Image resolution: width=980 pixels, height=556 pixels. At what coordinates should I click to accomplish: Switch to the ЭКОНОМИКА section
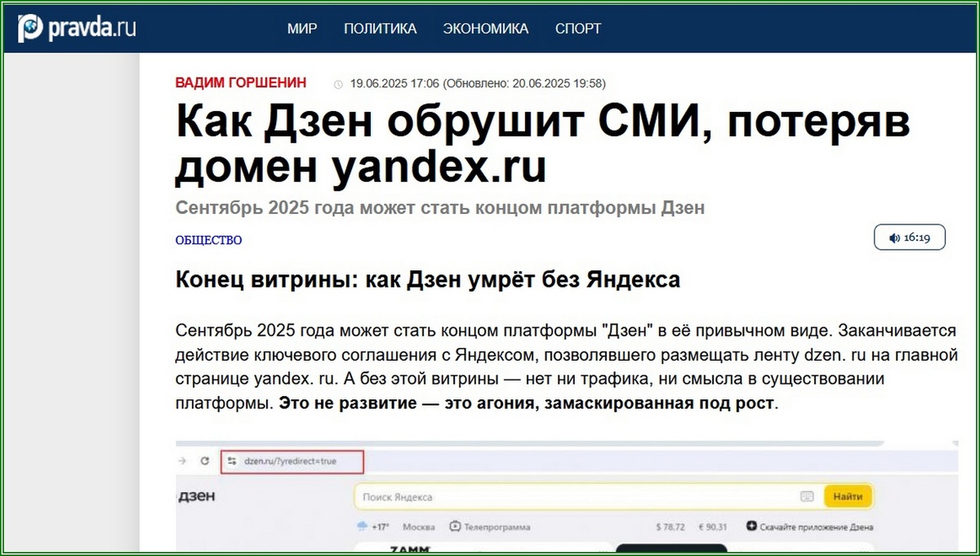(486, 29)
